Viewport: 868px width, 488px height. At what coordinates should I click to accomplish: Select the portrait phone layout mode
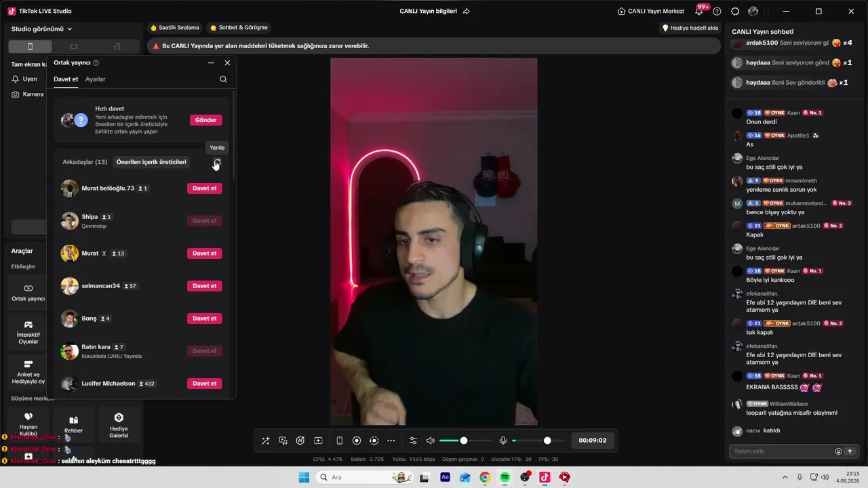(30, 46)
